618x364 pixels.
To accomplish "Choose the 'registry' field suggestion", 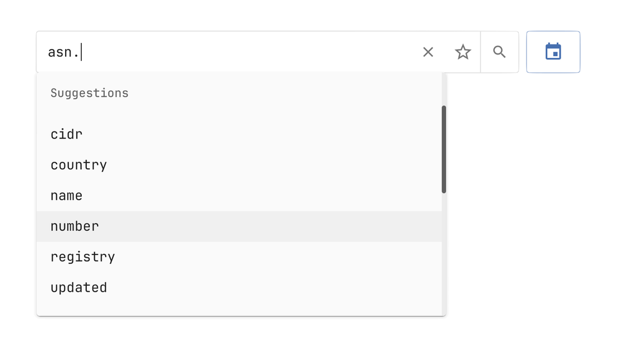I will tap(83, 257).
